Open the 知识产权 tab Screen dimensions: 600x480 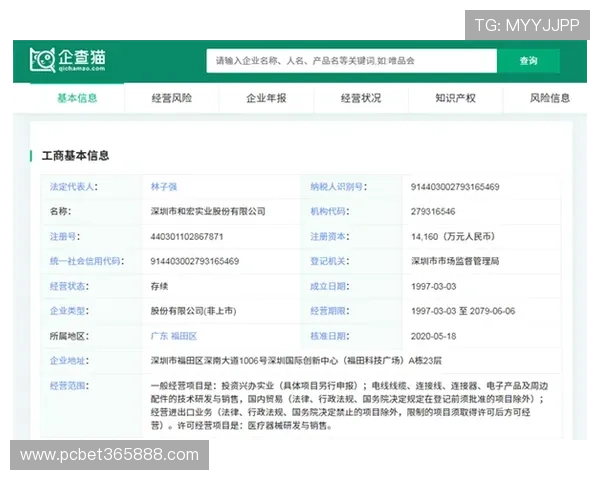(455, 98)
